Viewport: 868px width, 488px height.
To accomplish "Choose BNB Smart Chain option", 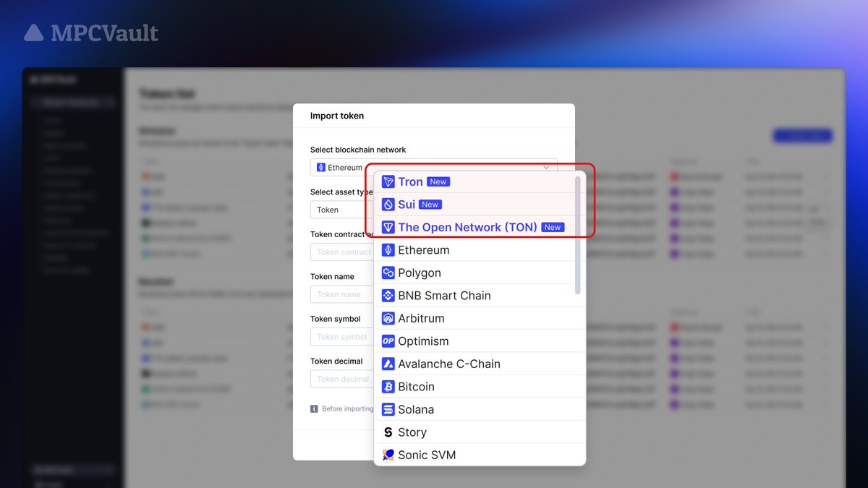I will coord(480,296).
